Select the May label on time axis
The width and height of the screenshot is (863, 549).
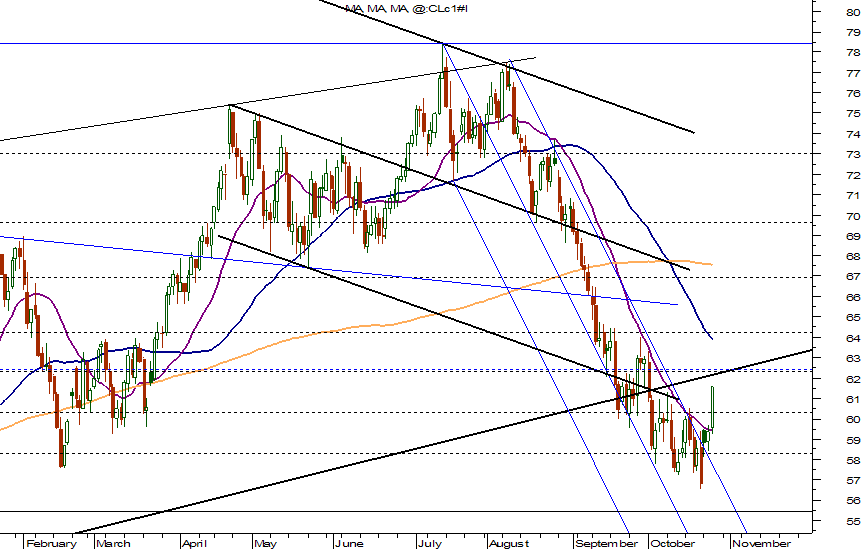[x=265, y=543]
